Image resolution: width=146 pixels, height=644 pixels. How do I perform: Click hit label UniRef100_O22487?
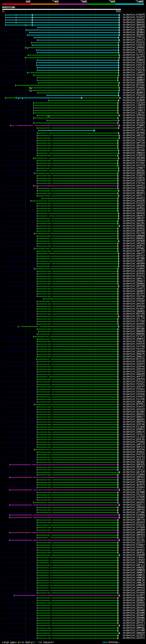pyautogui.click(x=134, y=517)
